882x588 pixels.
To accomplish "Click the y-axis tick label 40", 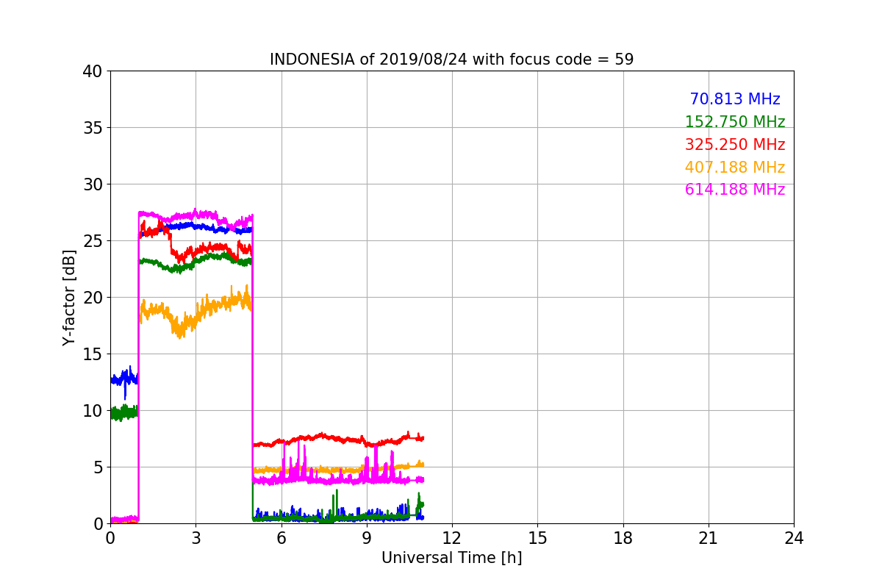I will point(93,71).
